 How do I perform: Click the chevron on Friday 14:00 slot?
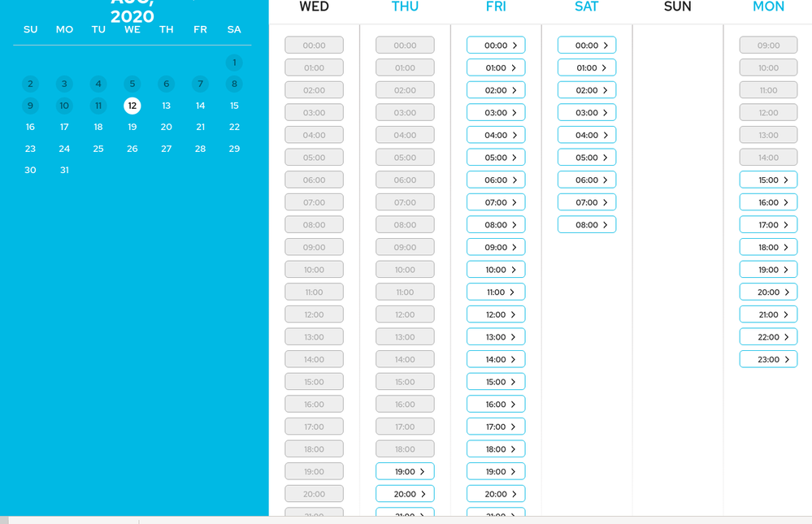[514, 359]
